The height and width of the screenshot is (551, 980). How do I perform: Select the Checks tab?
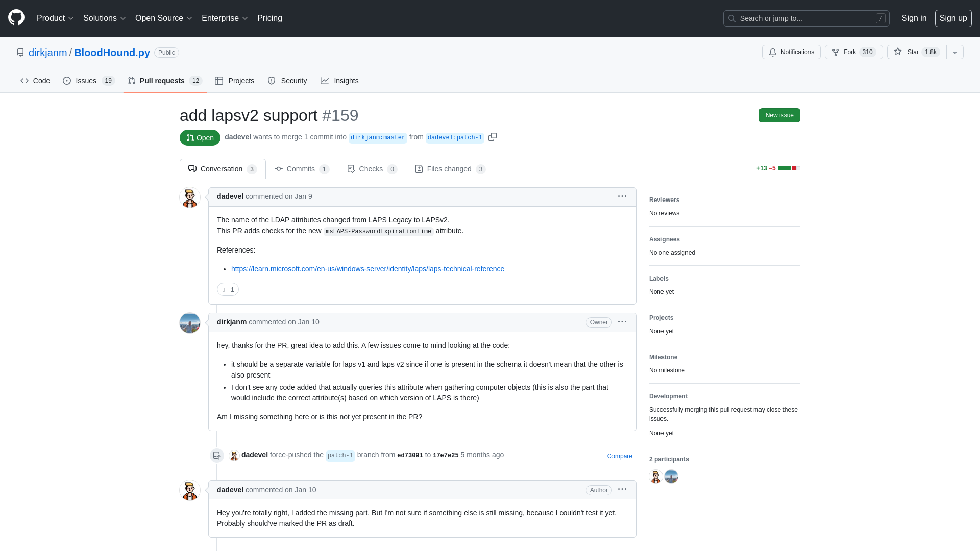(x=372, y=169)
